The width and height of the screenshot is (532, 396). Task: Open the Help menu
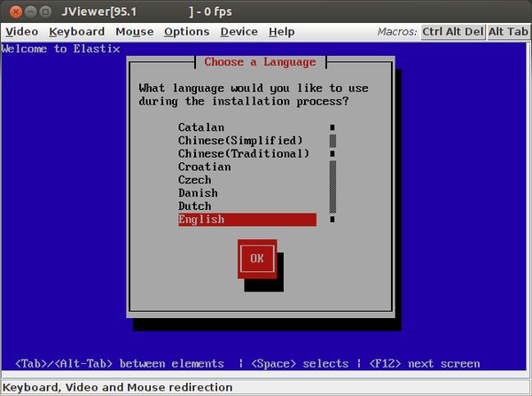282,32
